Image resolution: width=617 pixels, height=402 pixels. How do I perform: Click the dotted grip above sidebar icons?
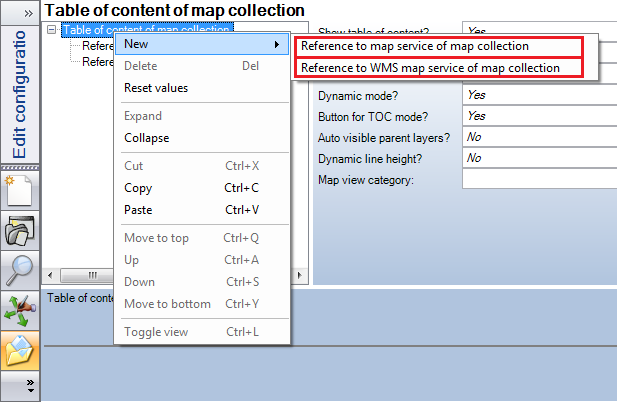tap(20, 168)
